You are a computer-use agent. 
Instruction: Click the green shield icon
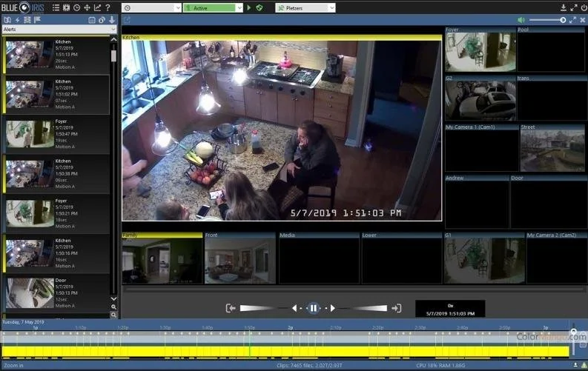pos(260,8)
